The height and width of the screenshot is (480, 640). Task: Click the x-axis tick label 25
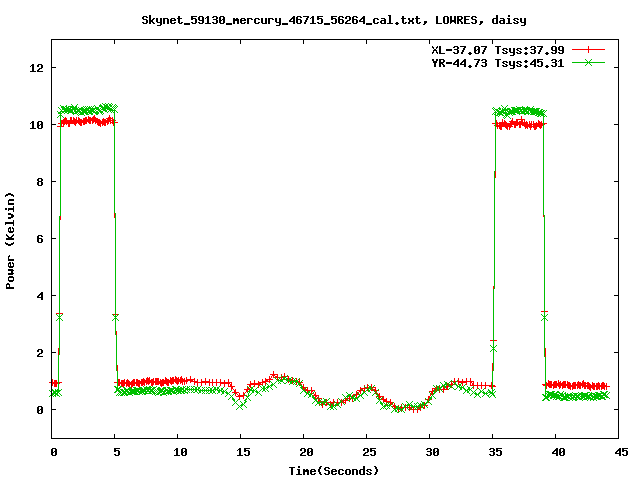(x=369, y=452)
